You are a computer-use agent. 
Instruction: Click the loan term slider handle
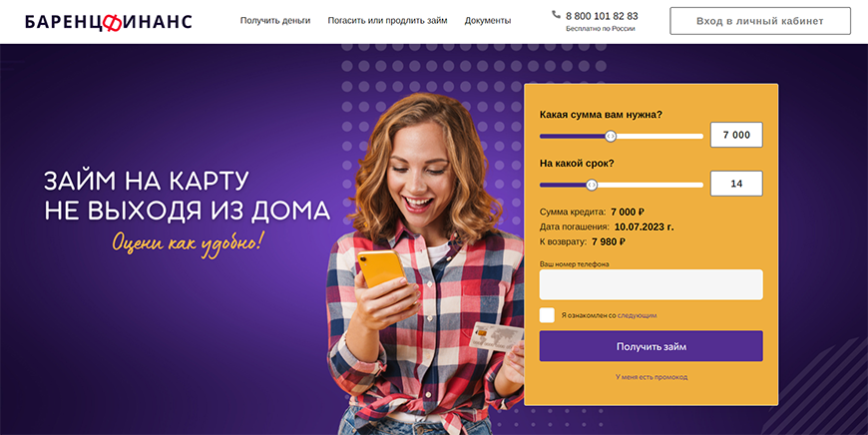coord(592,185)
